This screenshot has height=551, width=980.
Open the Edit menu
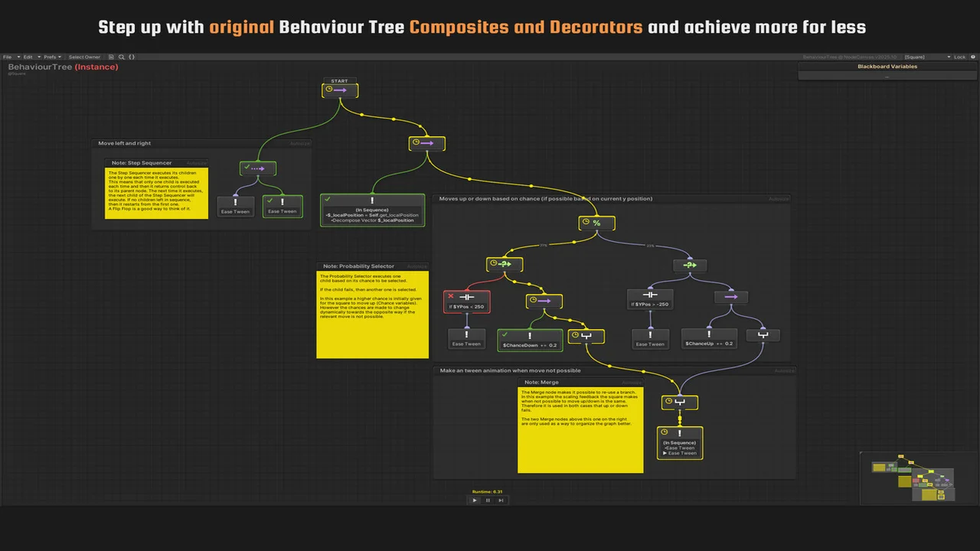(x=29, y=57)
